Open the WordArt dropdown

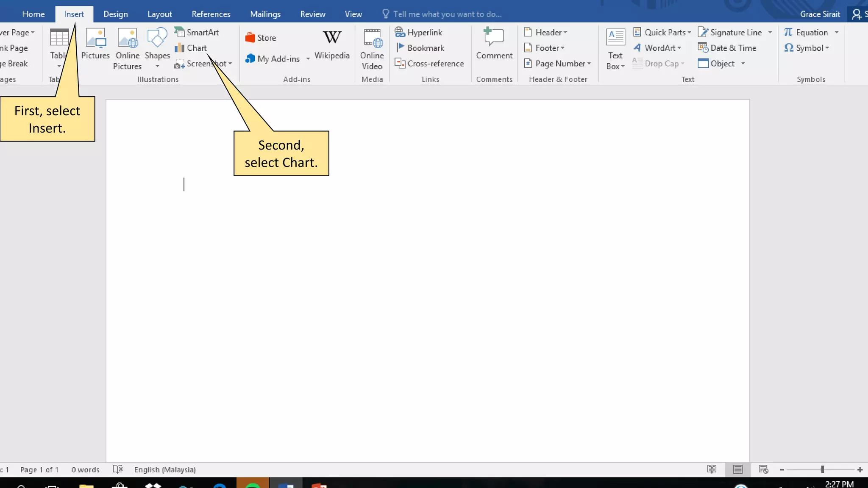[657, 48]
